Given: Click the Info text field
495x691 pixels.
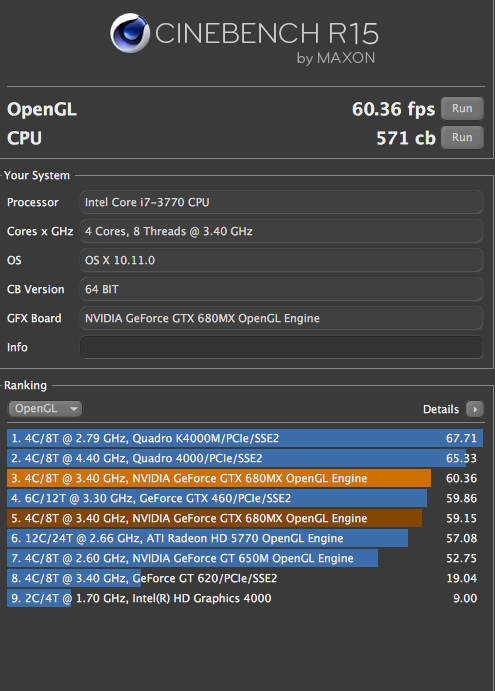Looking at the screenshot, I should click(281, 347).
